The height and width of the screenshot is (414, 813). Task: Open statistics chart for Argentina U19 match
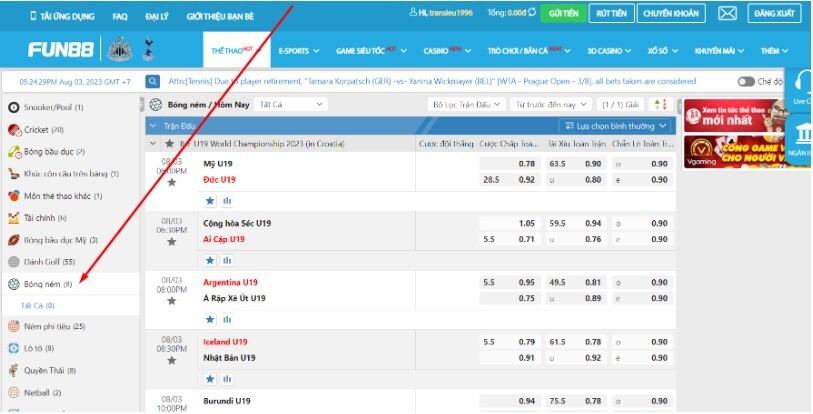(227, 319)
